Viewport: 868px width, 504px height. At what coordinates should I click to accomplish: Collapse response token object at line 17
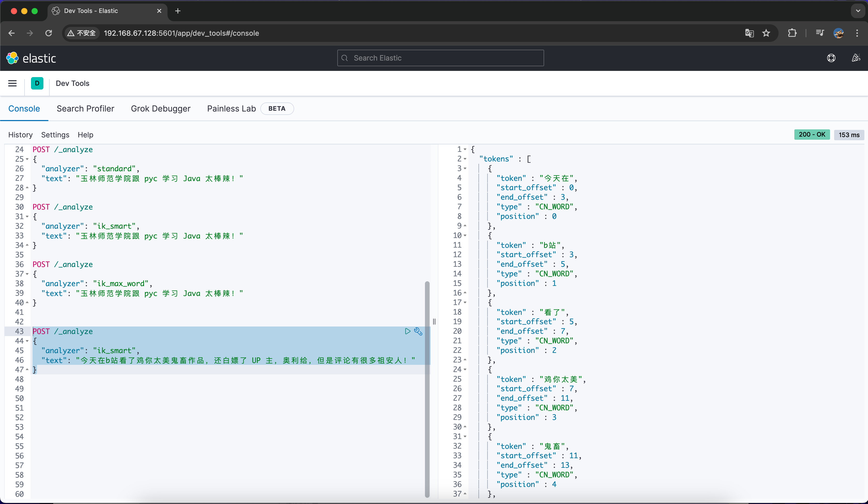click(x=465, y=302)
